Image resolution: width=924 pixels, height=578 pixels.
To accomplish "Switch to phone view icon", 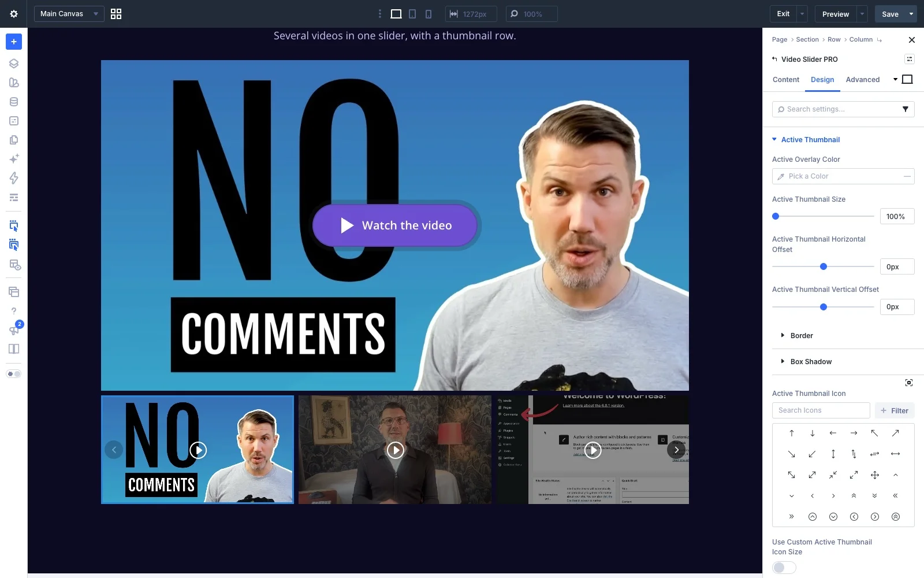I will (429, 14).
